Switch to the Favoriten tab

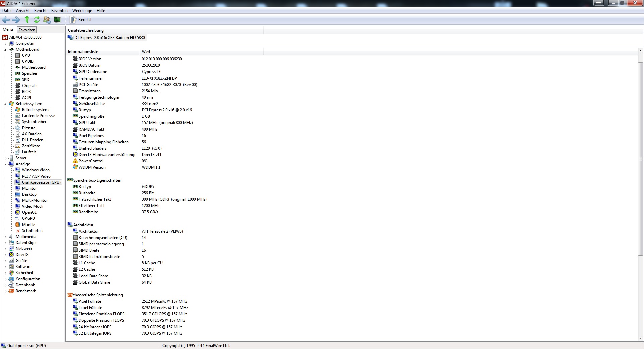tap(27, 30)
